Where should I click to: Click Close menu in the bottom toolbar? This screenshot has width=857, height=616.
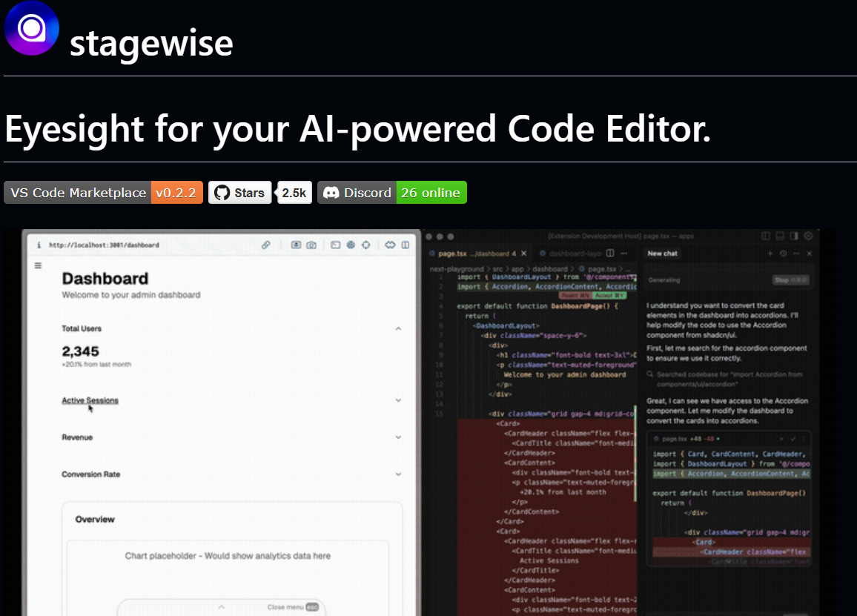click(x=292, y=607)
